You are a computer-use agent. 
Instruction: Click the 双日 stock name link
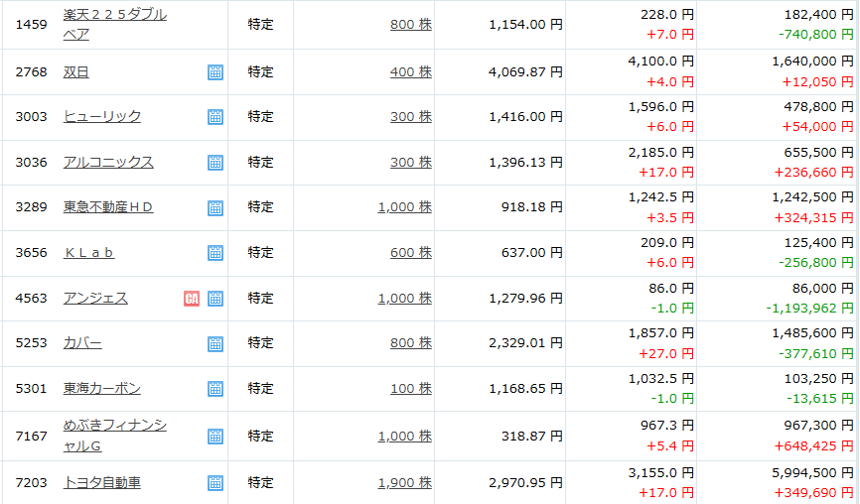[x=76, y=71]
